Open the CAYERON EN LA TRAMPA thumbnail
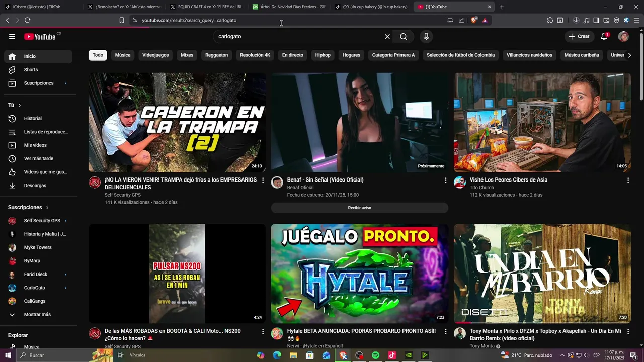Screen dimensions: 644x362 [x=177, y=123]
